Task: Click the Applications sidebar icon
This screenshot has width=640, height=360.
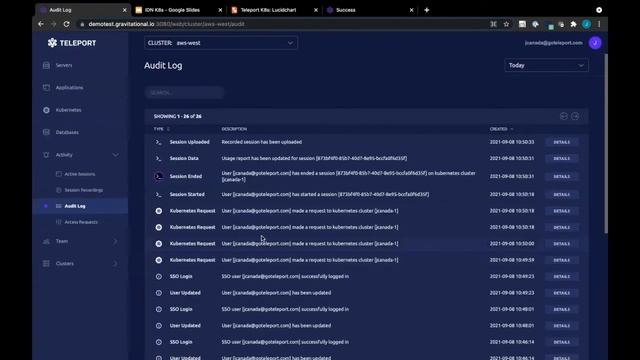Action: click(46, 88)
